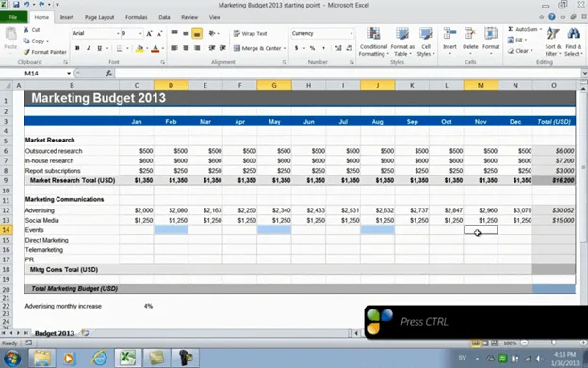Click the Insert cells icon
The height and width of the screenshot is (368, 588).
click(x=449, y=33)
